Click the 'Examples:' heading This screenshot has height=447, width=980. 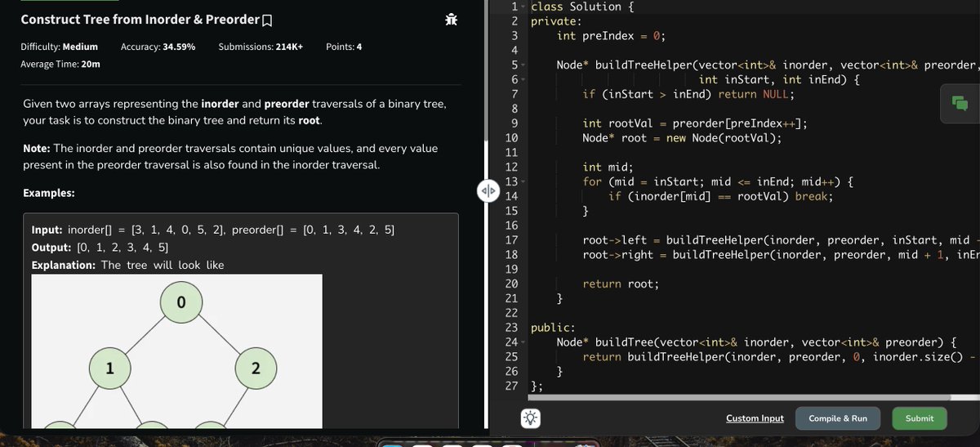[49, 193]
